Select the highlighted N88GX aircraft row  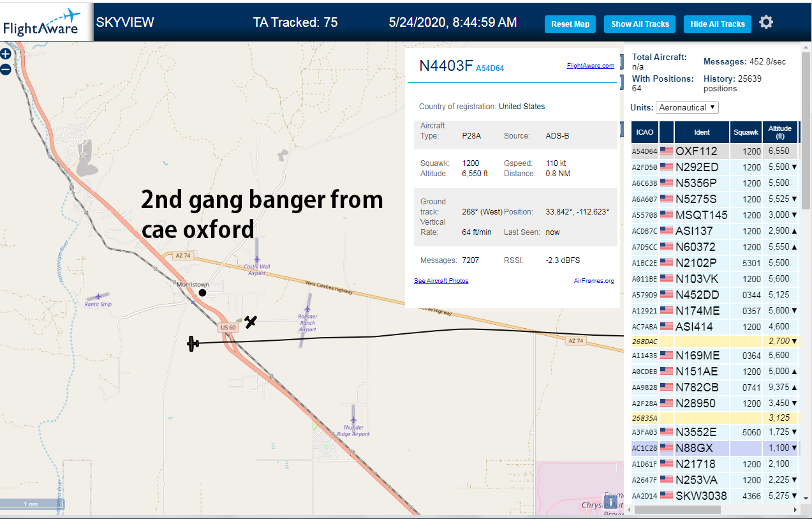(x=715, y=448)
